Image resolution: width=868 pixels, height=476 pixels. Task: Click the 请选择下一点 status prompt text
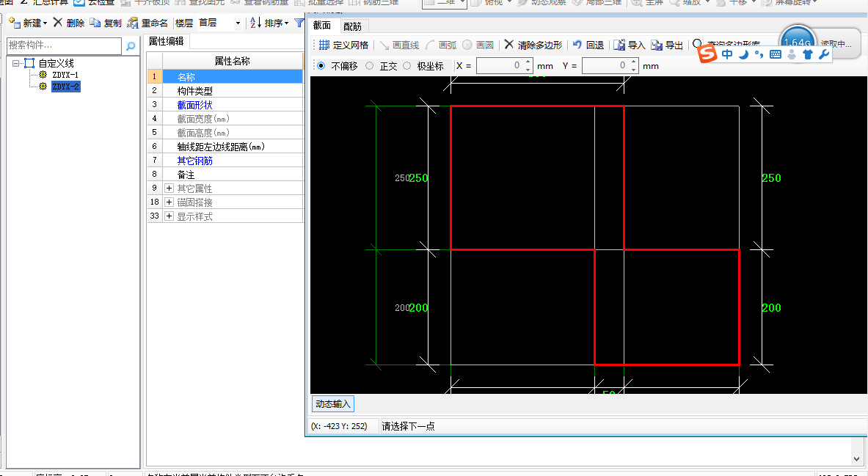[x=408, y=426]
